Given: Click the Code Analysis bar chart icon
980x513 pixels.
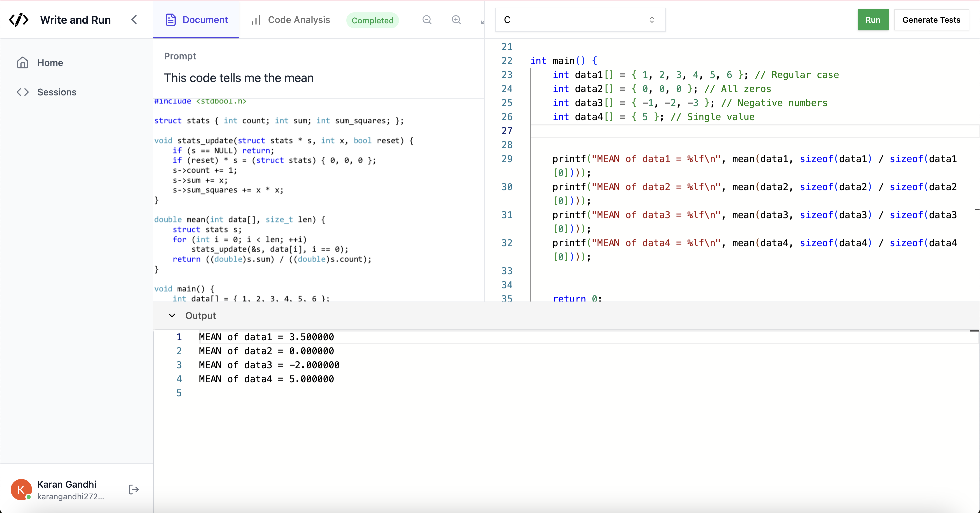Looking at the screenshot, I should [256, 20].
